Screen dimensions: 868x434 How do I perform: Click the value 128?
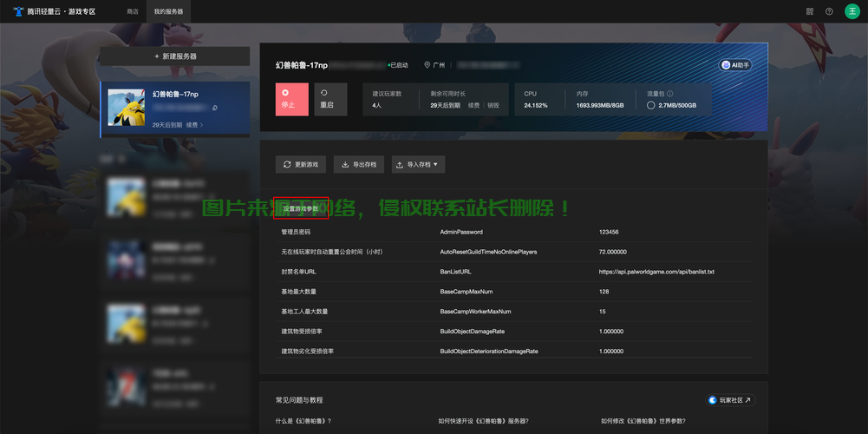tap(604, 292)
